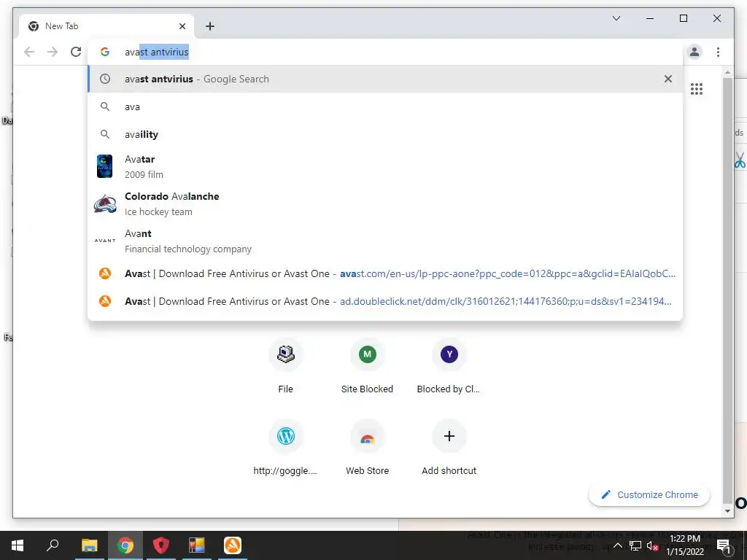The image size is (747, 560).
Task: Pick the Colorado Avalanche suggestion
Action: tap(385, 204)
